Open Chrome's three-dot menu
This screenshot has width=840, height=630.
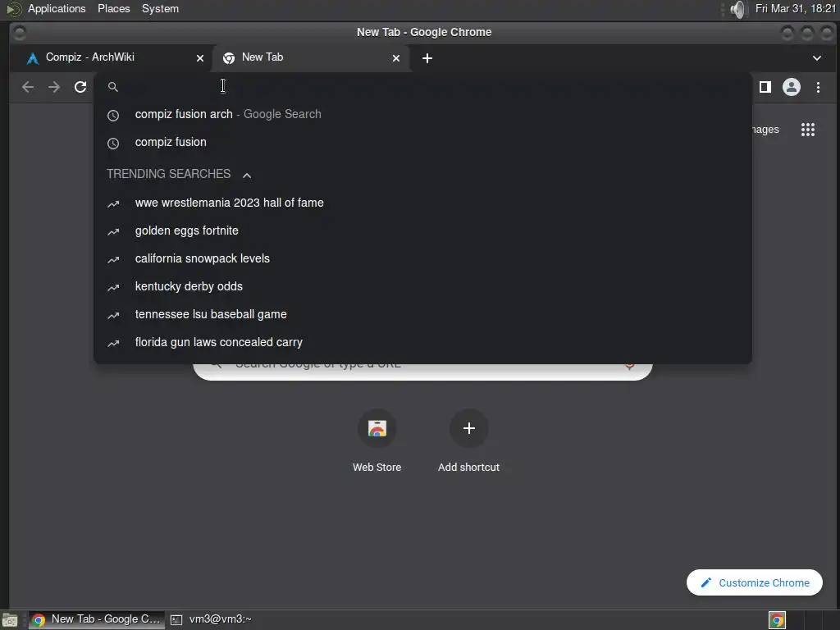818,87
